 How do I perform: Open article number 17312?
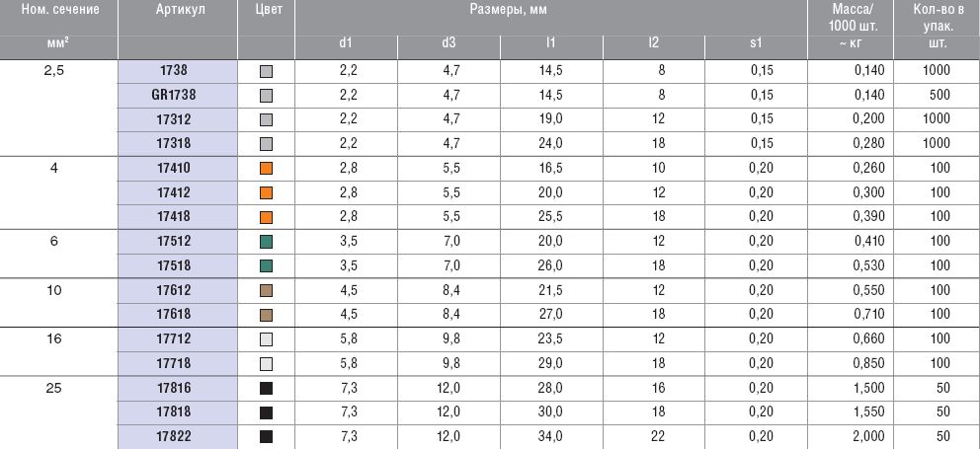pyautogui.click(x=177, y=120)
